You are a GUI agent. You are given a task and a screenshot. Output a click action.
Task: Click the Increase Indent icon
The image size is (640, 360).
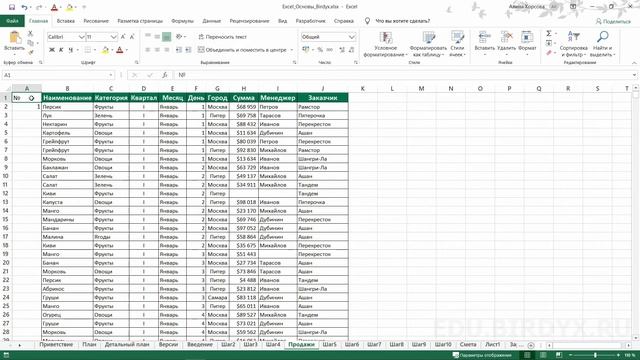click(188, 50)
